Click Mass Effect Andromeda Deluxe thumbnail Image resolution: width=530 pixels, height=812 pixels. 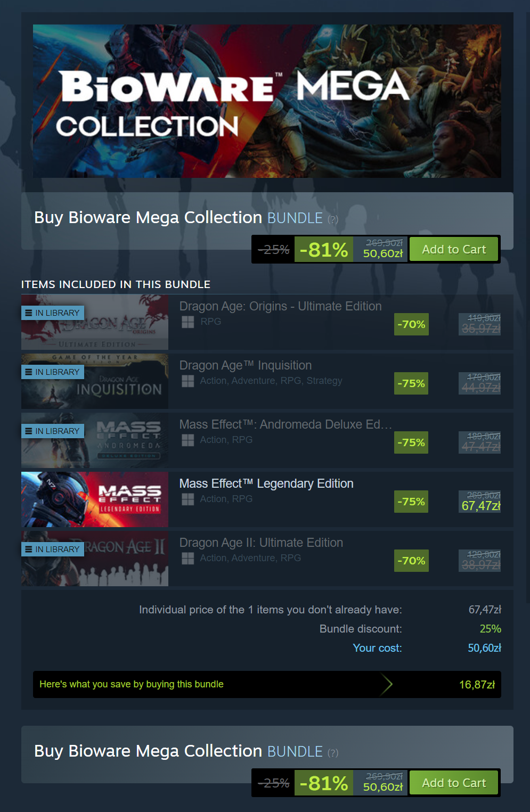pyautogui.click(x=95, y=440)
